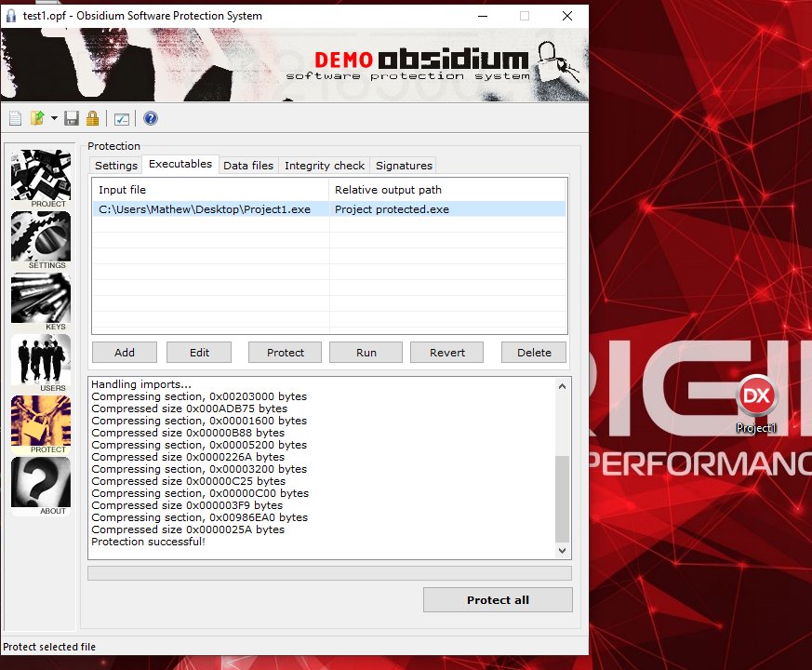Click the progress bar below the log

point(330,573)
